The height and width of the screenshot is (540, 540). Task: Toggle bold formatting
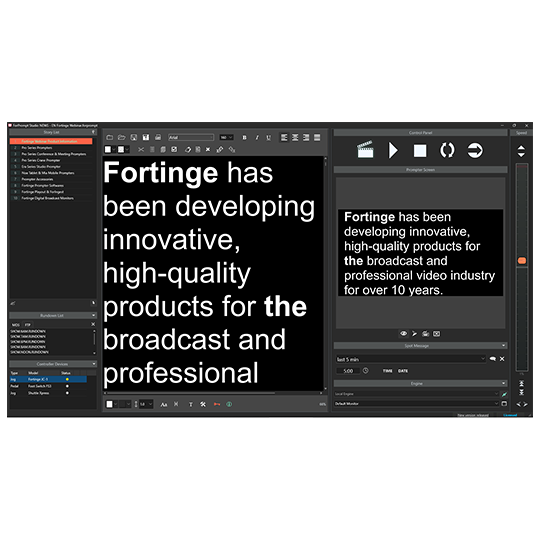click(x=245, y=137)
